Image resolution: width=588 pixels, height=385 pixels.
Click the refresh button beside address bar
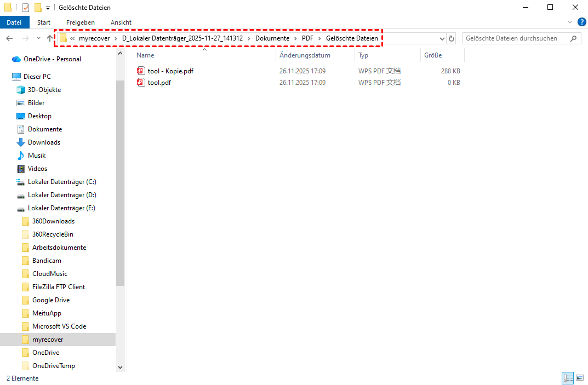tap(452, 38)
